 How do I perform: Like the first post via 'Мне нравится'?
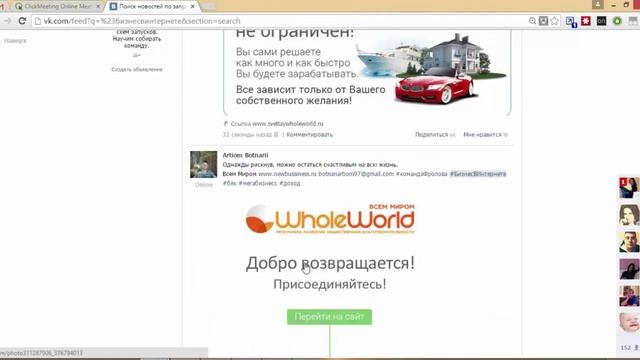pyautogui.click(x=485, y=135)
